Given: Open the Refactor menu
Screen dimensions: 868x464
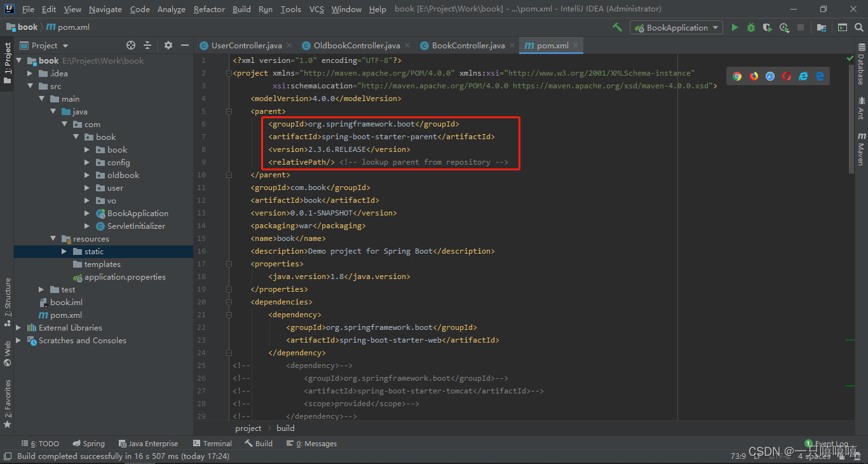Looking at the screenshot, I should pyautogui.click(x=209, y=9).
